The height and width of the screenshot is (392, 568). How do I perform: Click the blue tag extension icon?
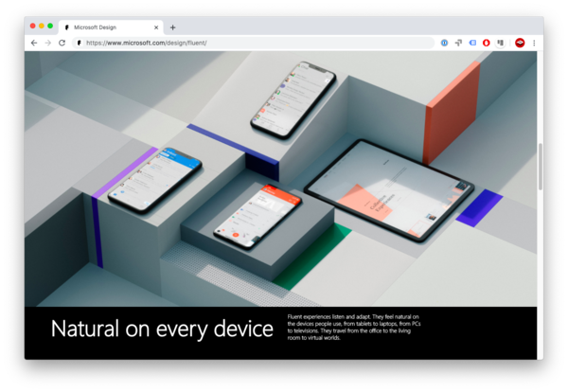tap(472, 44)
